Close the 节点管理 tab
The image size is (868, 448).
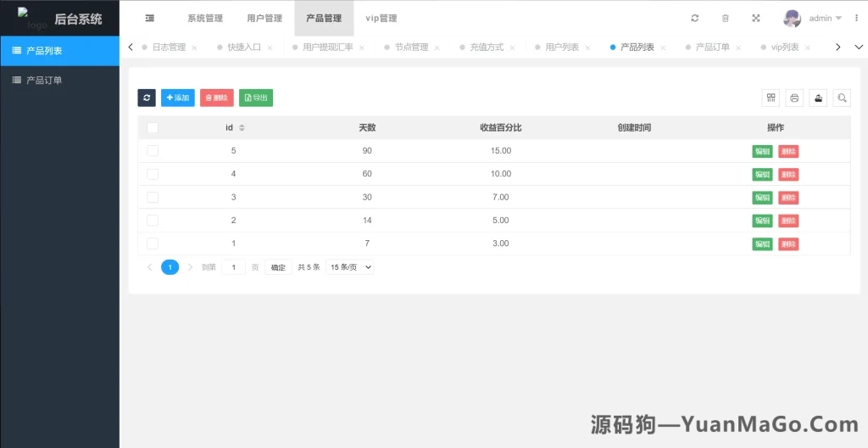tap(437, 48)
